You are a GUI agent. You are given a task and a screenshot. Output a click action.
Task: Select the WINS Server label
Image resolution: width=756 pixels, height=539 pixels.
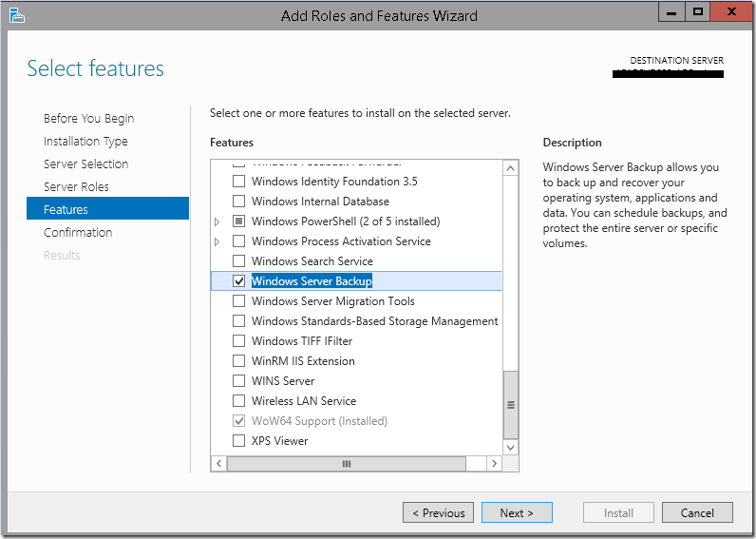pos(283,381)
